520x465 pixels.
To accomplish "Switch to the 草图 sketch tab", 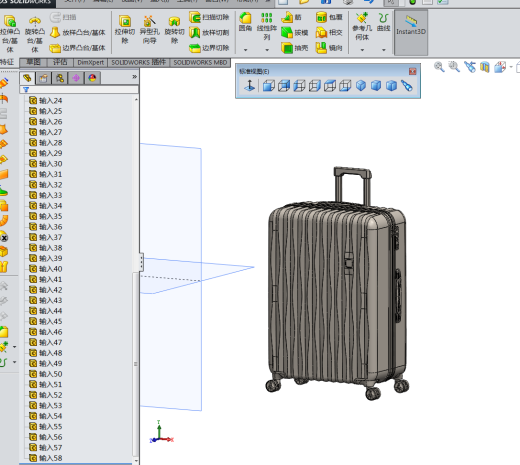I will point(33,62).
